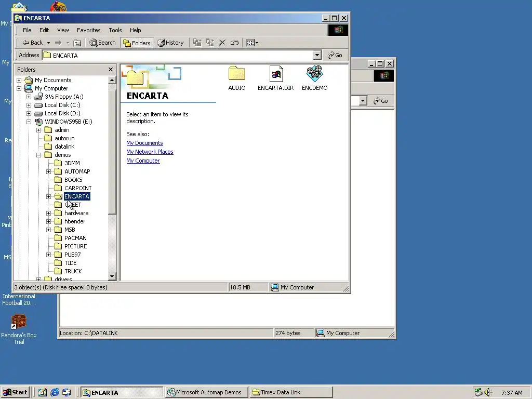Open the Start menu
This screenshot has height=399, width=532.
click(x=15, y=393)
